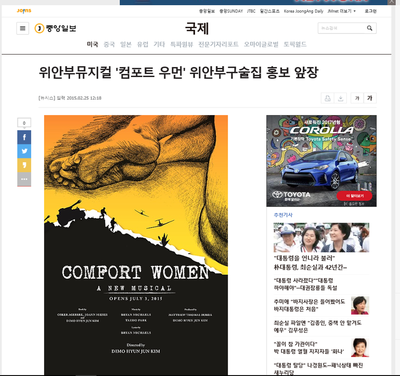The image size is (400, 376).
Task: Share article on Facebook
Action: (24, 137)
